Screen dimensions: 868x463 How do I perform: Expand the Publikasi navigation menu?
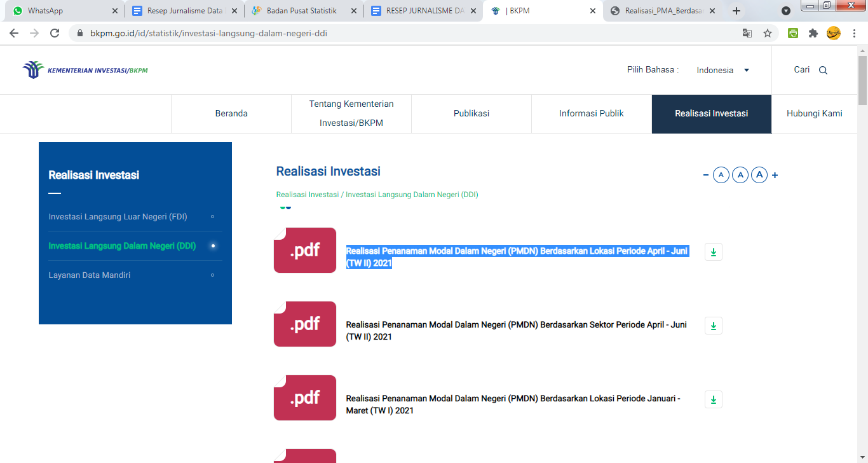(x=471, y=114)
